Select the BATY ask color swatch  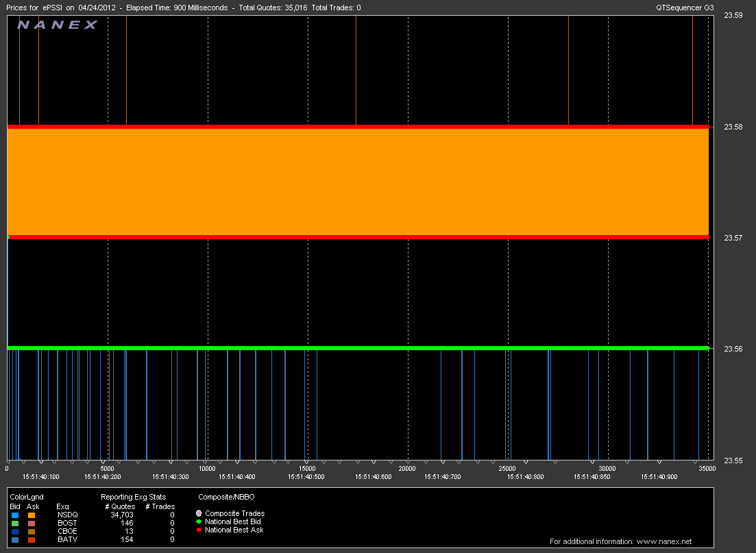(32, 539)
